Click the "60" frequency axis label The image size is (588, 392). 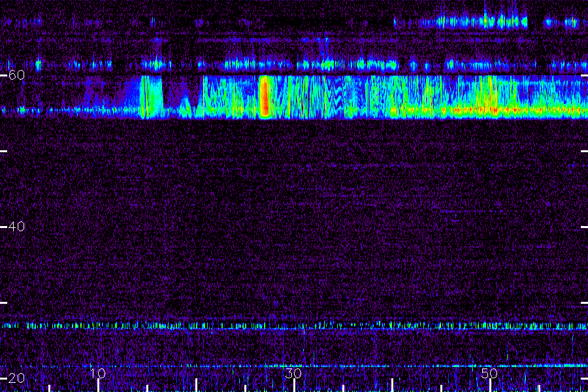[x=16, y=74]
